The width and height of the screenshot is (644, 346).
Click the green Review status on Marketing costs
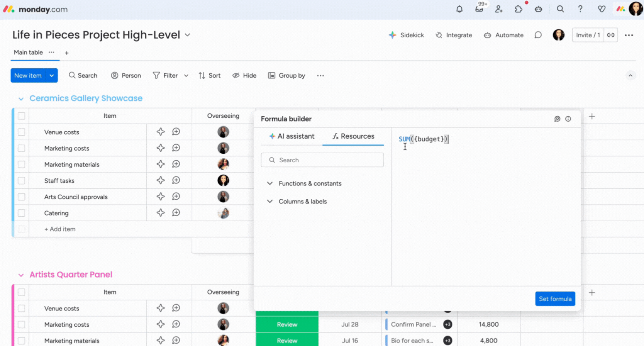(x=287, y=325)
